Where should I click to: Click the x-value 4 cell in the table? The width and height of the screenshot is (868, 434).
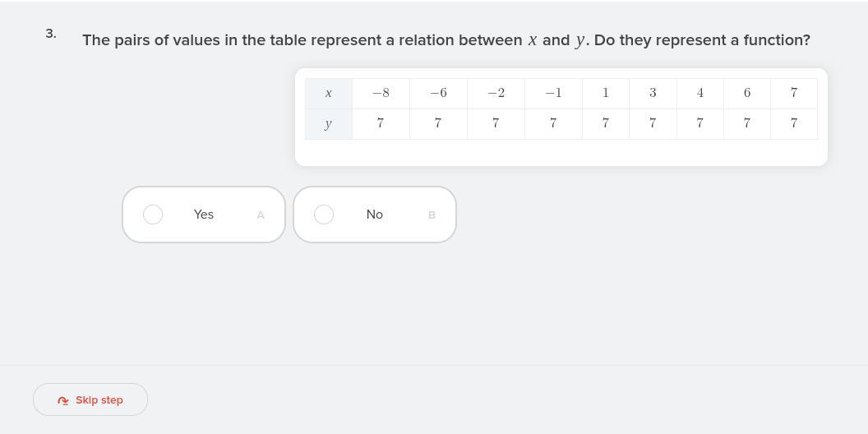tap(700, 94)
